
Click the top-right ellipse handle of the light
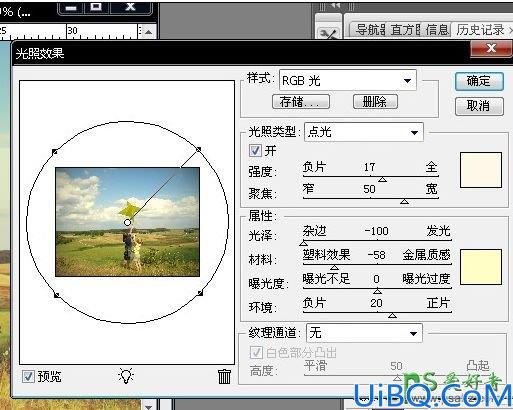tap(199, 149)
